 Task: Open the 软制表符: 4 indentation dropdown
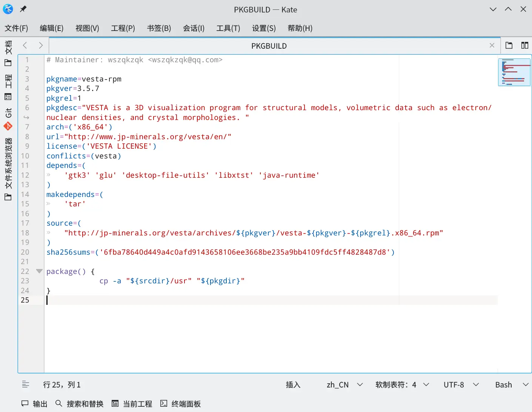point(402,384)
